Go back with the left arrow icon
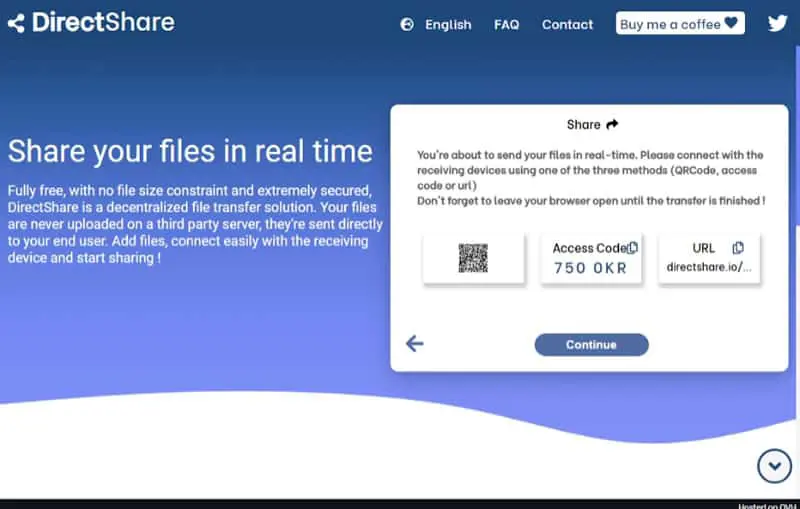Viewport: 800px width, 509px height. click(x=414, y=344)
